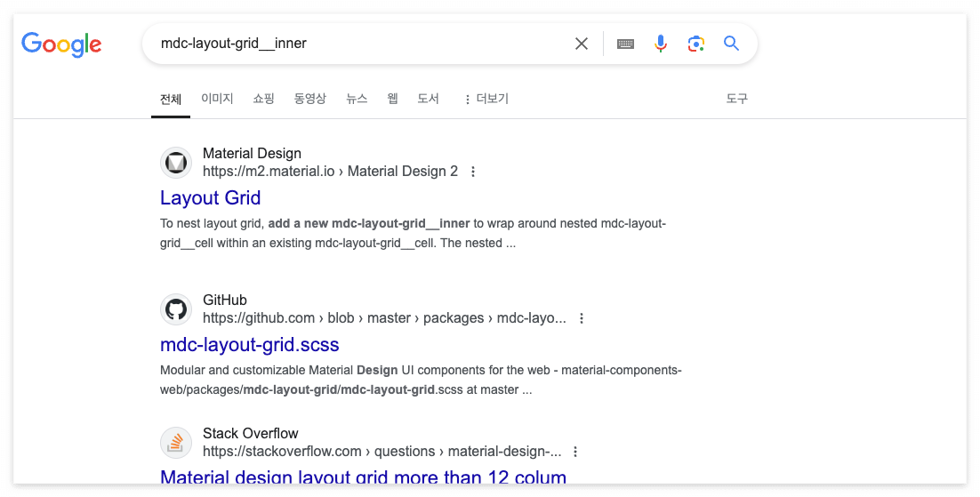
Task: Switch to the 이미지 tab
Action: (x=217, y=99)
